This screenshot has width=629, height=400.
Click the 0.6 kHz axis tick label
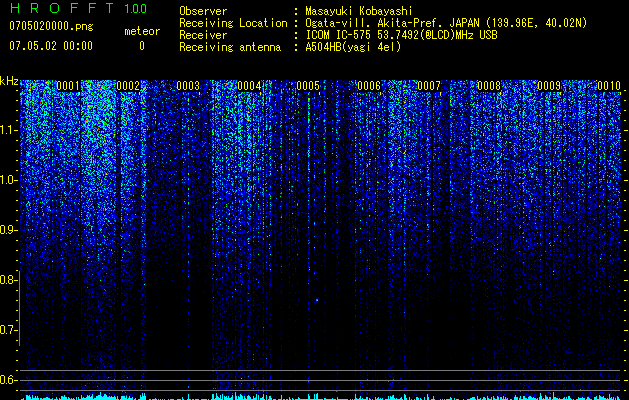tap(8, 380)
